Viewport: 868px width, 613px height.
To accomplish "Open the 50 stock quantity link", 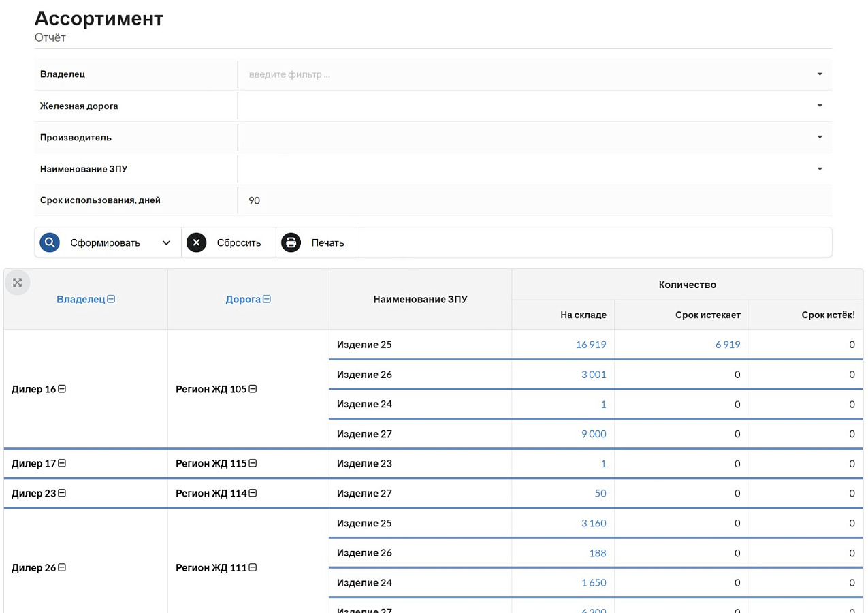I will [600, 494].
